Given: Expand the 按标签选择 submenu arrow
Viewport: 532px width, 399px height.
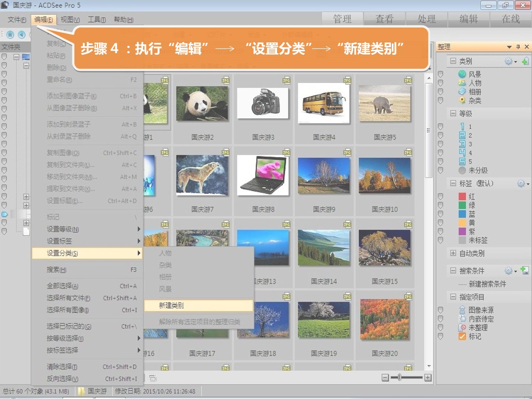Looking at the screenshot, I should click(x=139, y=350).
